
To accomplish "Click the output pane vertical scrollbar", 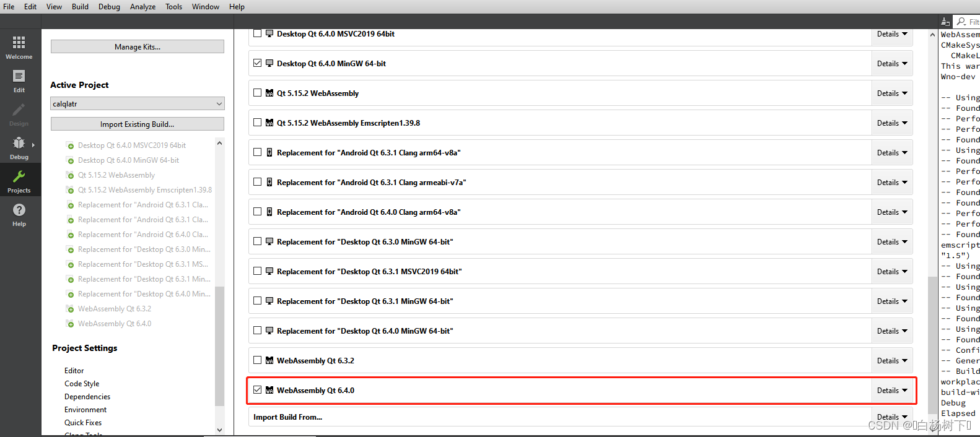I will (932, 344).
